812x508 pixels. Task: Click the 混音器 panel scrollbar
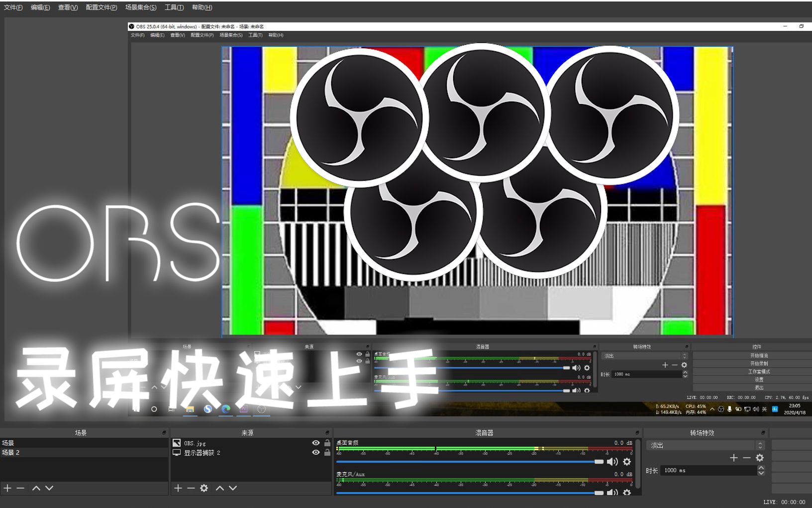click(x=638, y=463)
